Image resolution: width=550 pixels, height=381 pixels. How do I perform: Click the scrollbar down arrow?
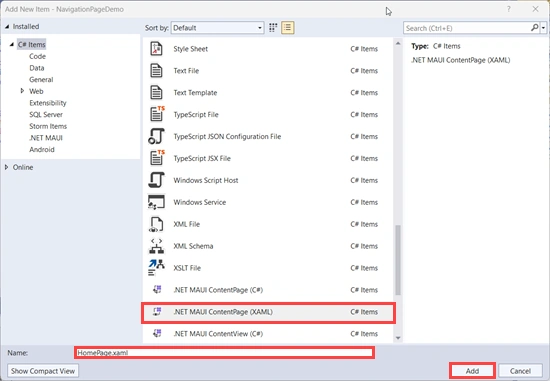pos(398,338)
